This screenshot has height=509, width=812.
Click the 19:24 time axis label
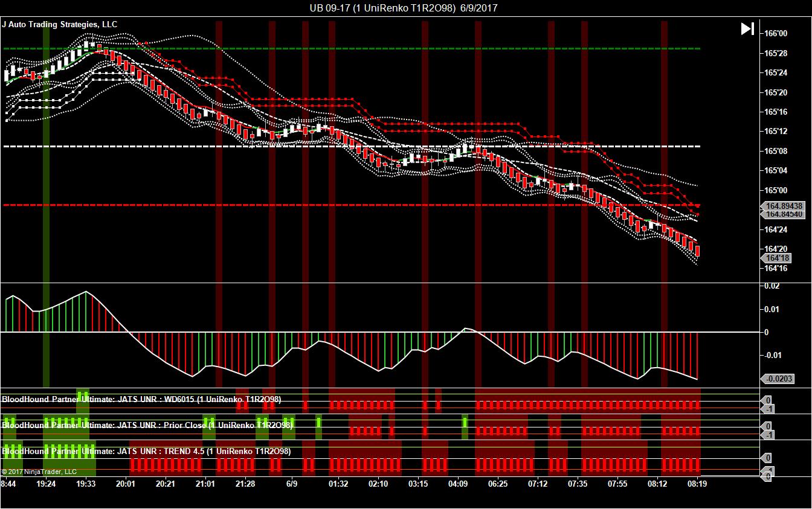point(46,484)
